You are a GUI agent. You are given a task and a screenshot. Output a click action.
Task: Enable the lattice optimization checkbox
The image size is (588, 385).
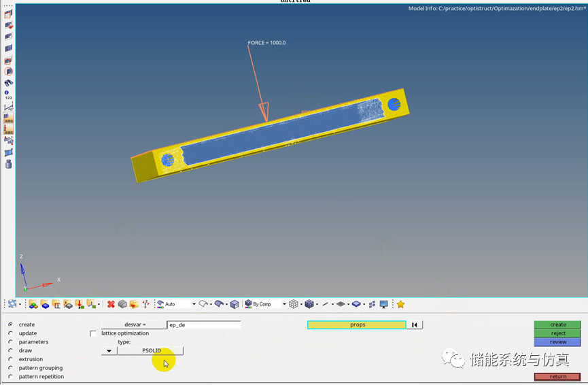(93, 333)
